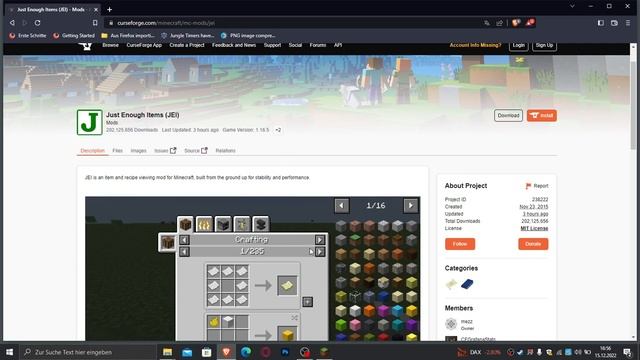
Task: Click the JEI crafting screenshot image
Action: click(253, 269)
